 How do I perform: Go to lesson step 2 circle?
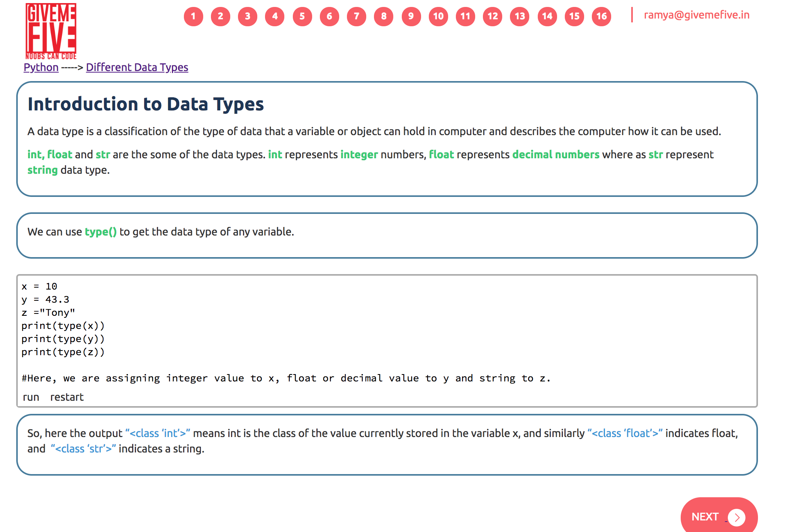(x=221, y=17)
